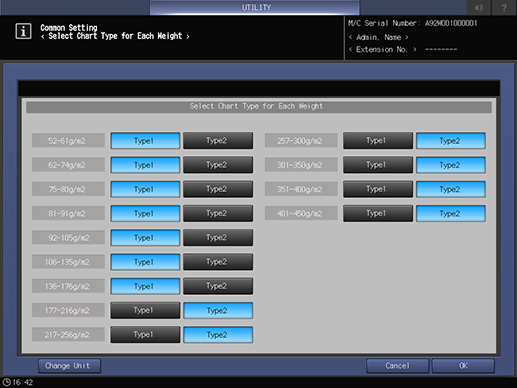Click the speaker volume icon in the top bar

click(x=479, y=7)
